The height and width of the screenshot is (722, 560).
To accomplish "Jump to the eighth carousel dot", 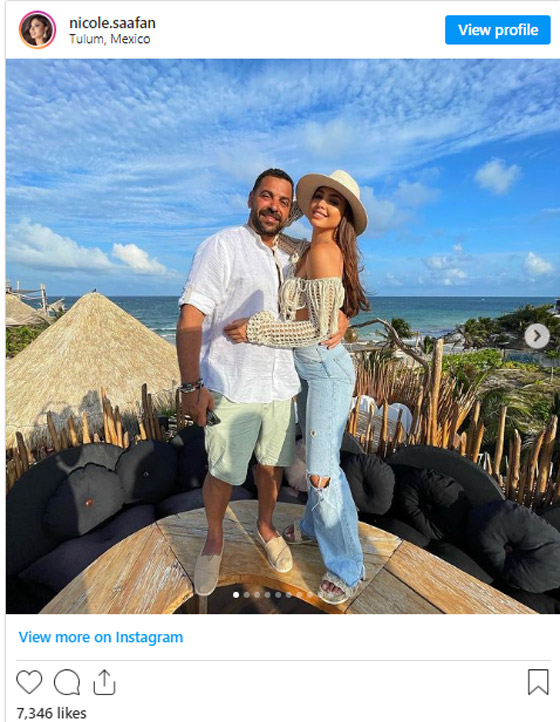I will click(x=310, y=595).
